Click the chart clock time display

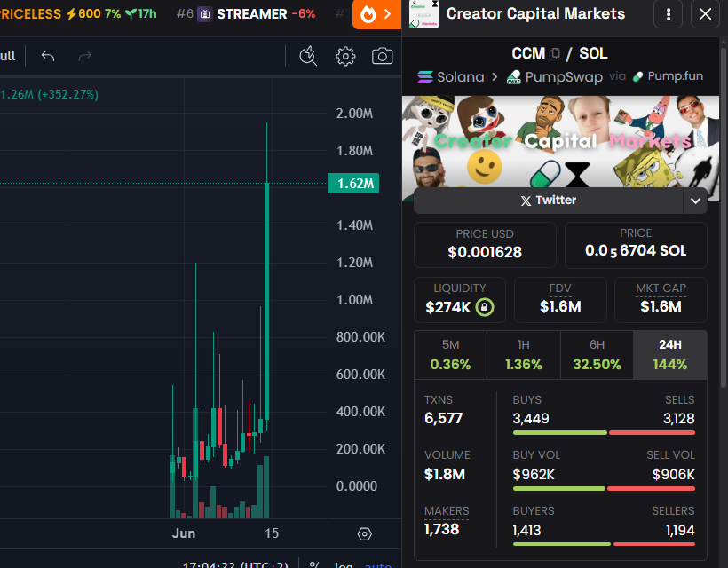point(235,564)
